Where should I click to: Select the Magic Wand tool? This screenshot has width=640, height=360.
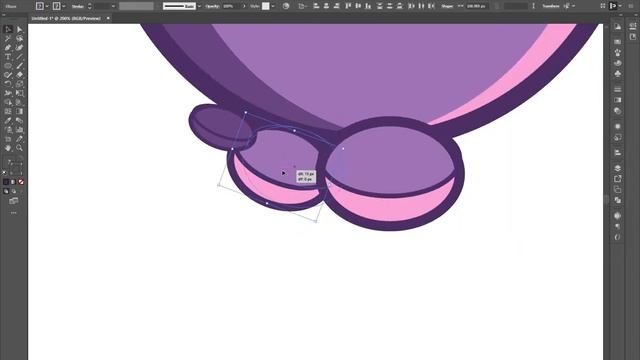pos(8,38)
